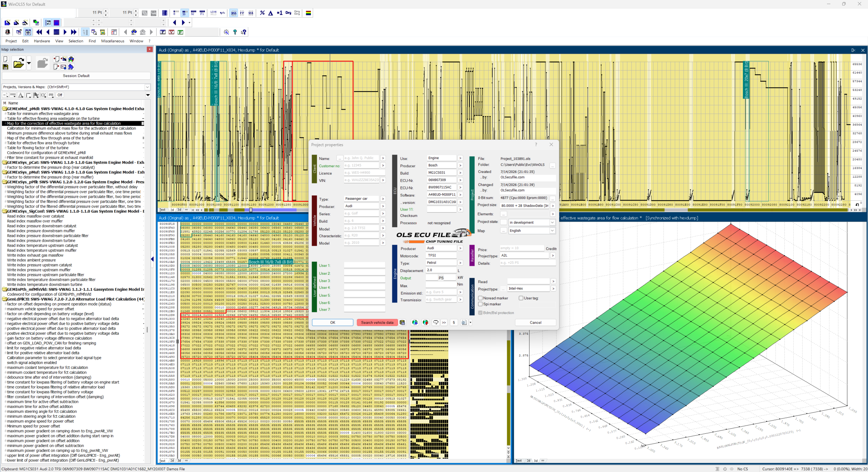The height and width of the screenshot is (472, 868).
Task: Click the LoHi byte order icon
Action: [x=213, y=13]
